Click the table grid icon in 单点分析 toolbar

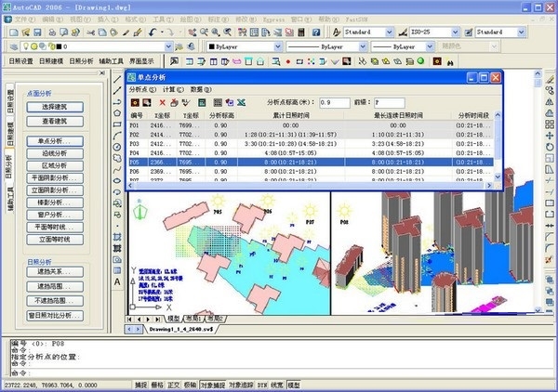click(218, 103)
